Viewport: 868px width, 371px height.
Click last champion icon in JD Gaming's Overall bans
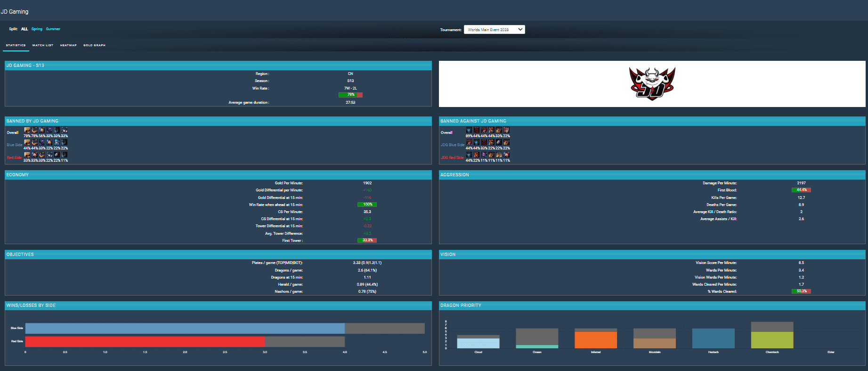(65, 130)
